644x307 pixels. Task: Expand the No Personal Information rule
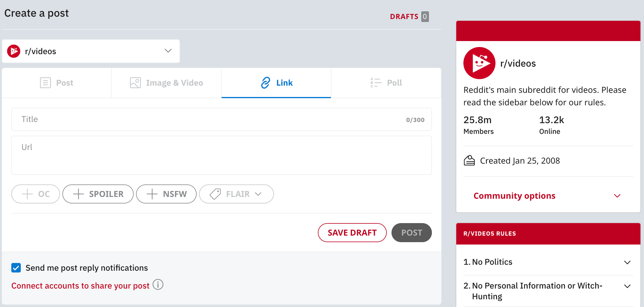548,291
